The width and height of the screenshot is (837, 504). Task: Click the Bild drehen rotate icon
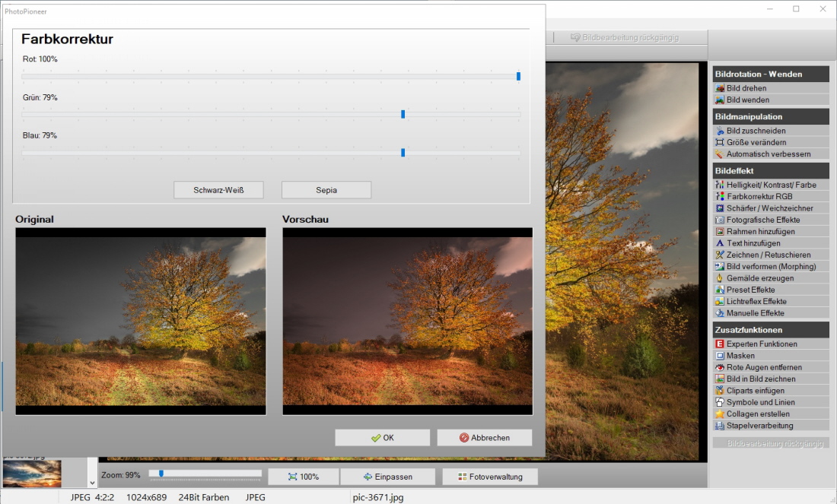(x=720, y=88)
